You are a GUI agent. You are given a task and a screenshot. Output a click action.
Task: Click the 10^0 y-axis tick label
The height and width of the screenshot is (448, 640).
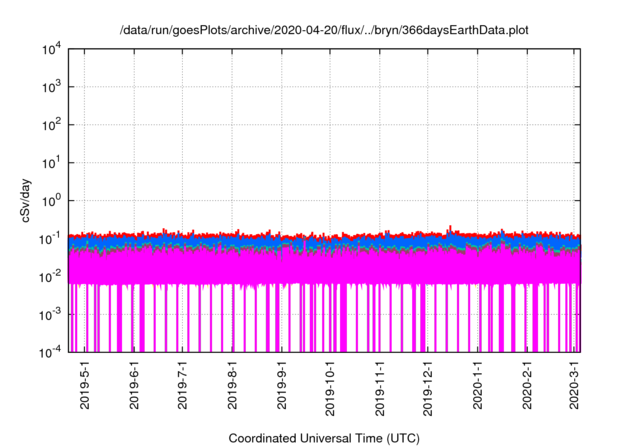52,201
